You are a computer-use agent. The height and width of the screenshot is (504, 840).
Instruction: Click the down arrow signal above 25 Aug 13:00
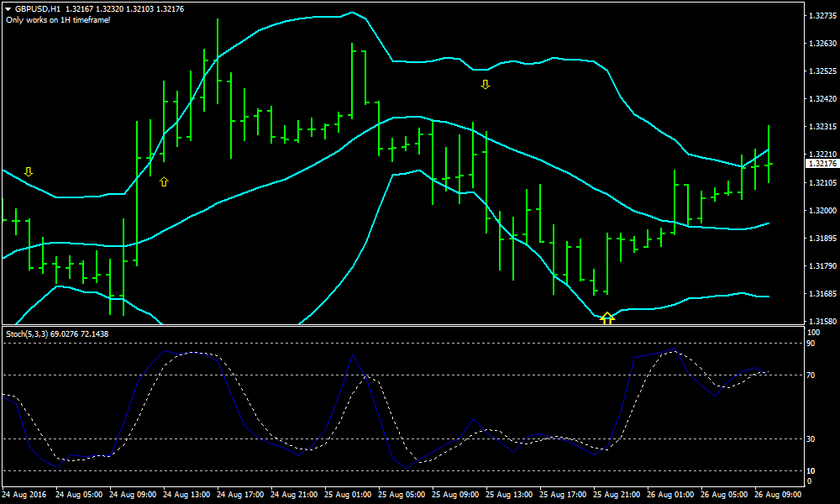pos(485,84)
